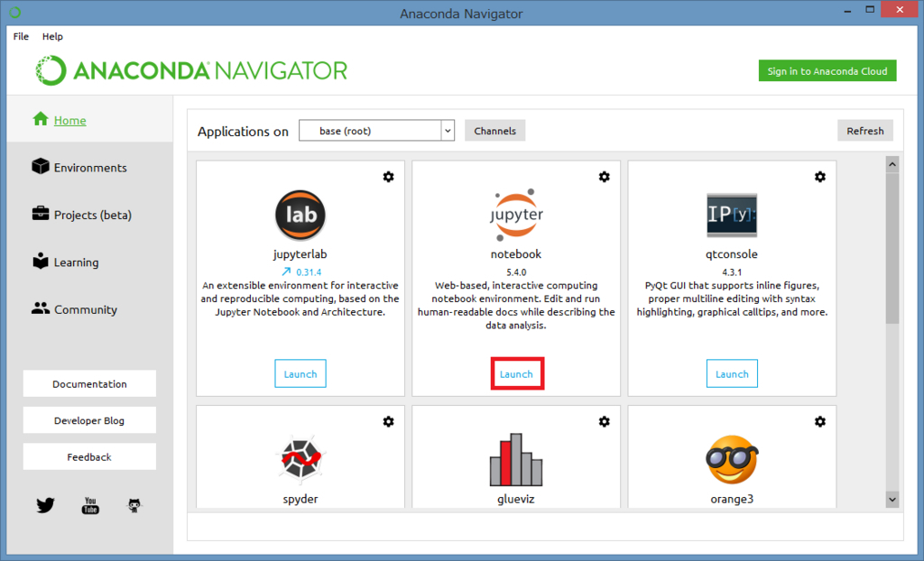The width and height of the screenshot is (924, 561).
Task: Open settings gear on the jupyterlab card
Action: pos(388,177)
